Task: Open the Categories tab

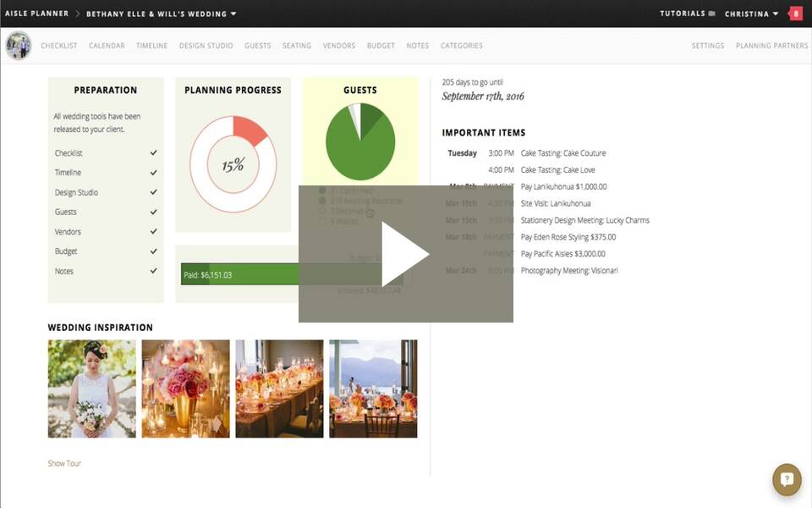Action: click(x=462, y=46)
